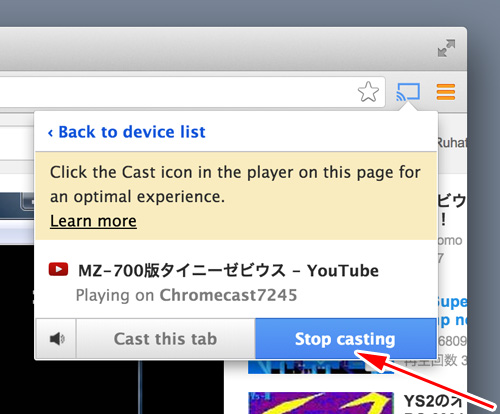Click the Cast this tab button

pyautogui.click(x=166, y=339)
